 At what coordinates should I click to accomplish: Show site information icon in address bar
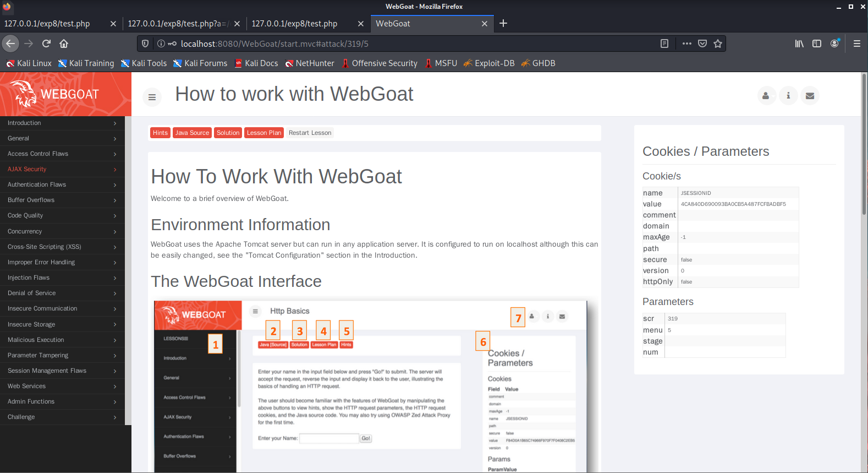(x=161, y=44)
